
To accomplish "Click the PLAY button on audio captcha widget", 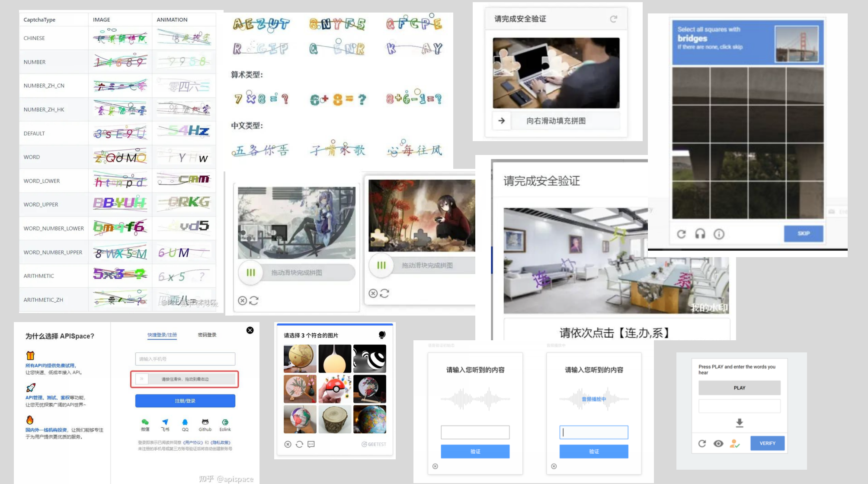I will (740, 388).
